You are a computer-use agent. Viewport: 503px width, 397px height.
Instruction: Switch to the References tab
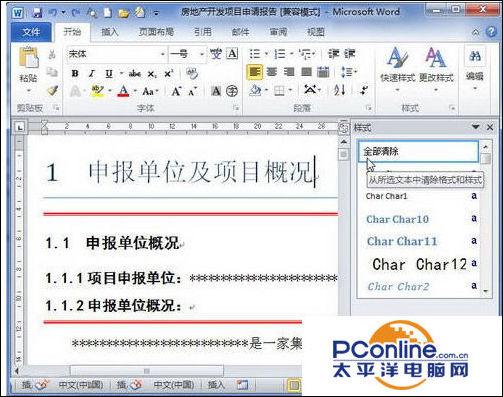click(203, 32)
